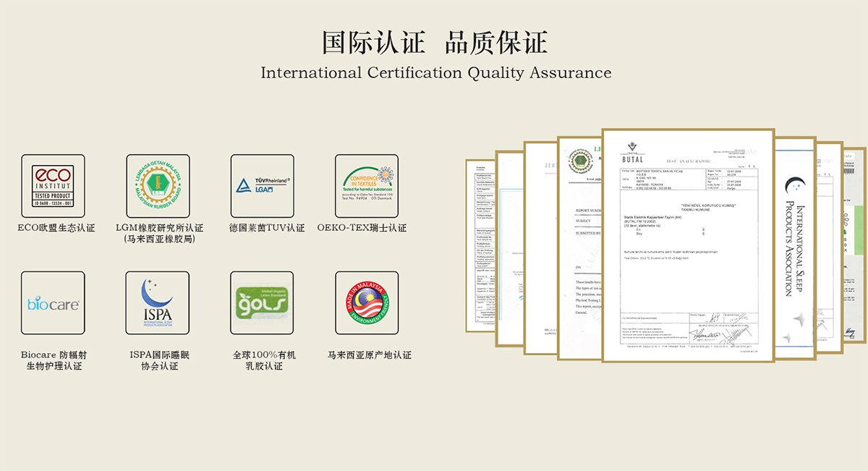
Task: Click the '国际认证 品质保证' heading
Action: click(x=435, y=42)
